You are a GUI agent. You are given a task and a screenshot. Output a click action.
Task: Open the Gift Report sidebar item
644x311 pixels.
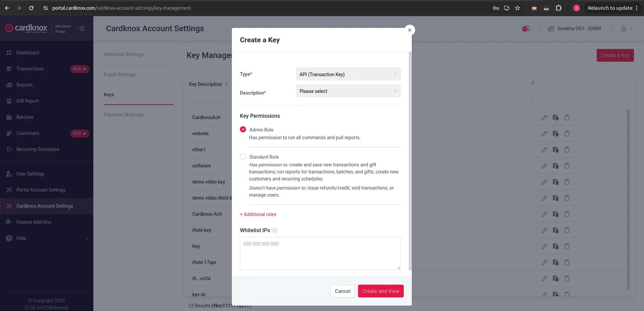click(x=28, y=101)
